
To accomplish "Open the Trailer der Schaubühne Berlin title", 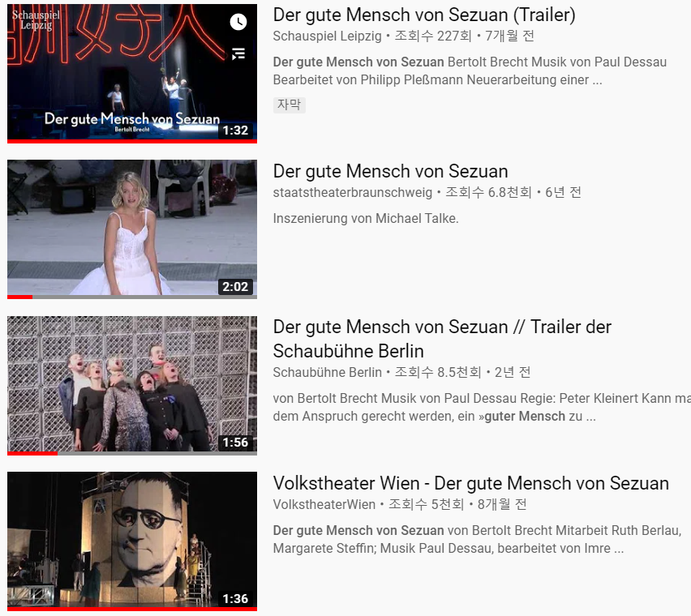I will [442, 339].
